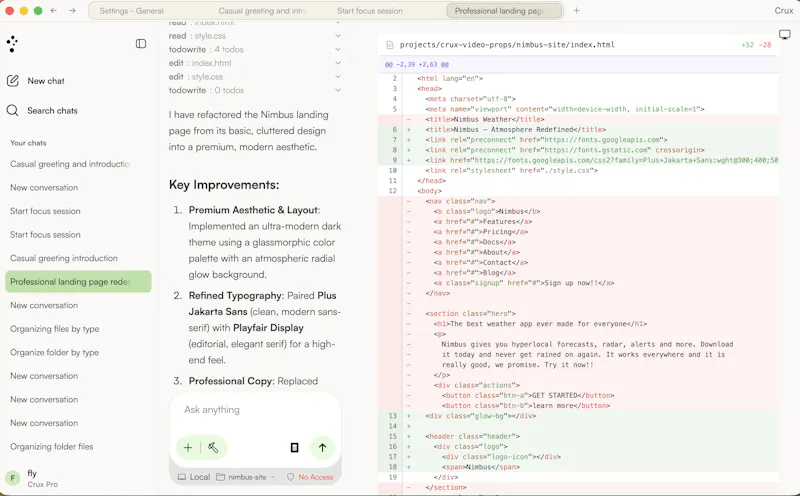Click the Crux logo icon
The width and height of the screenshot is (800, 496).
12,44
